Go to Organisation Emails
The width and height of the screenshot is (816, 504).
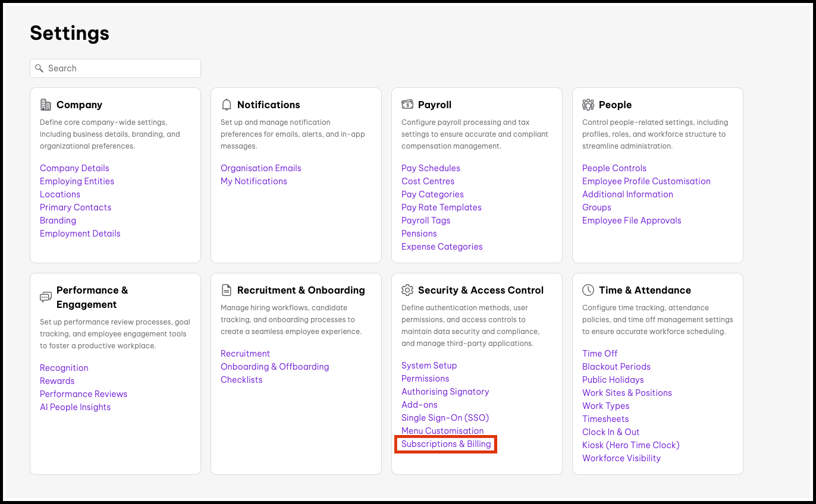tap(261, 168)
